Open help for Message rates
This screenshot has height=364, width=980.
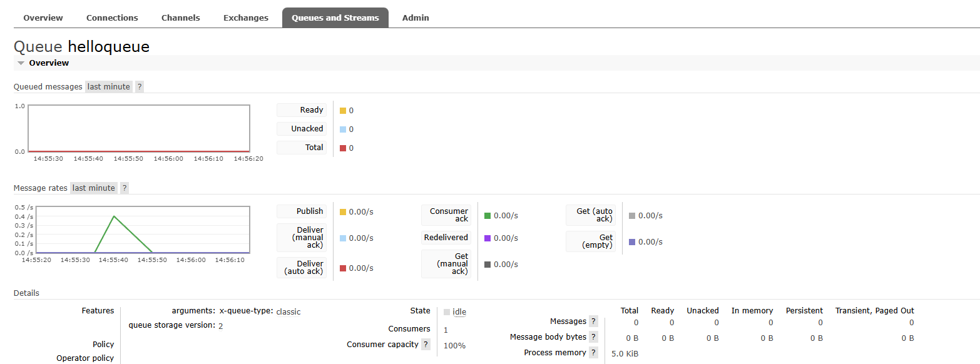point(125,188)
